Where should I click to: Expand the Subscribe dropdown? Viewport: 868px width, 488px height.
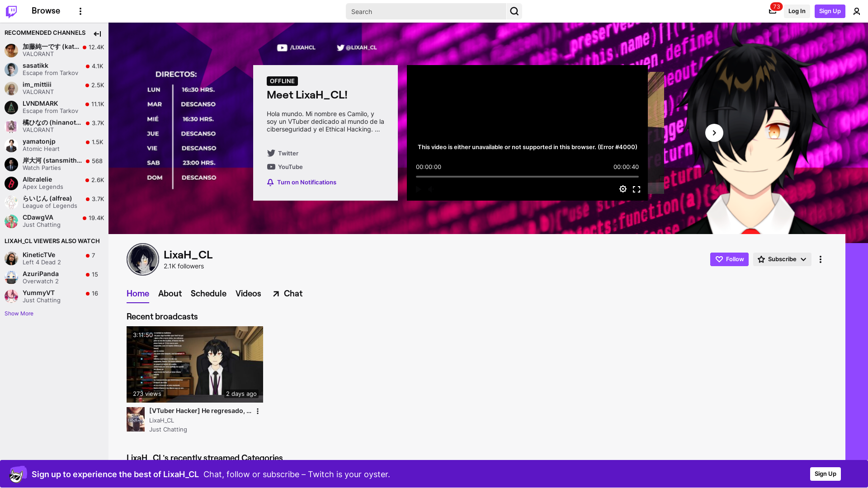[x=782, y=259]
